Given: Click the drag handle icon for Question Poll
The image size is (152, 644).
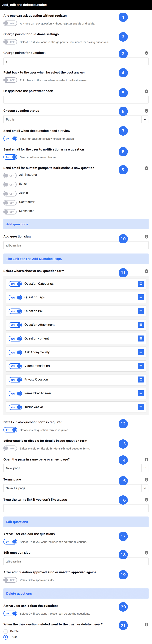Looking at the screenshot, I should [x=141, y=311].
